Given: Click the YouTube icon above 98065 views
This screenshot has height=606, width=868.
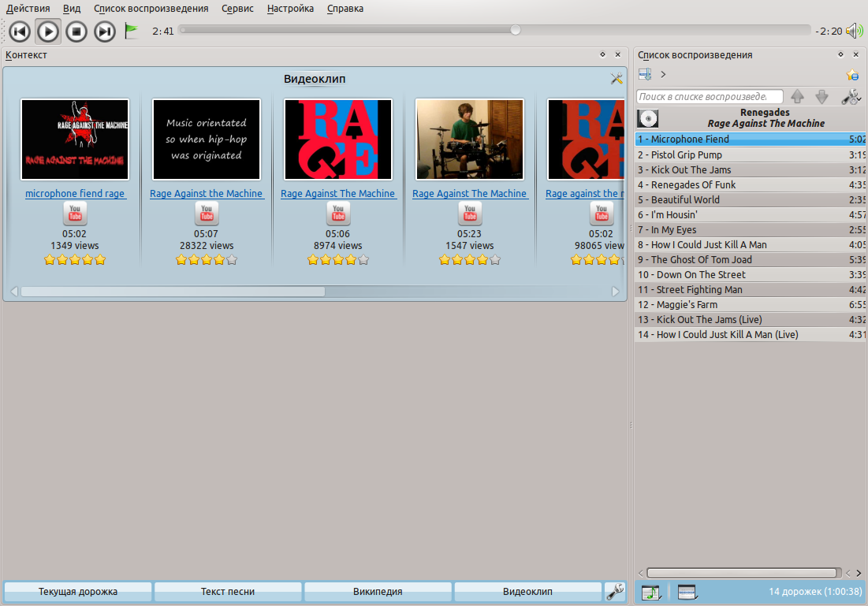Looking at the screenshot, I should [602, 214].
